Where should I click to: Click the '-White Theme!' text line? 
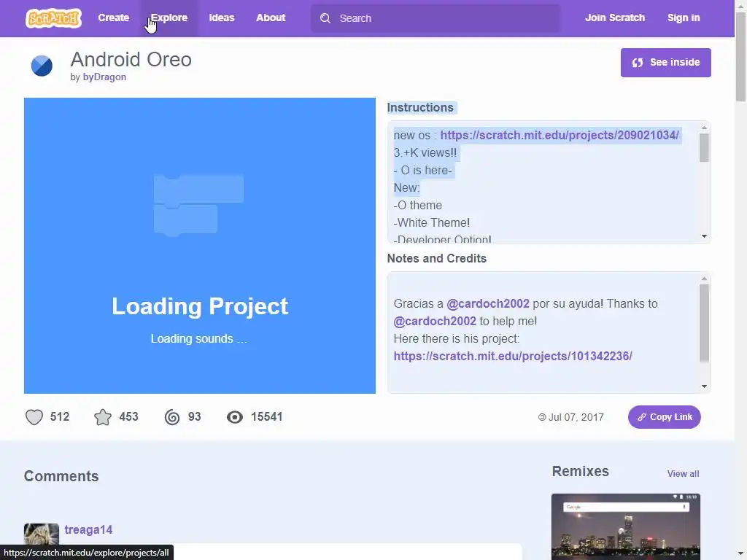432,223
